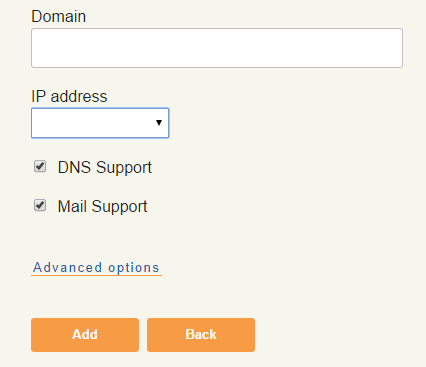Open the Advanced options link
Image resolution: width=426 pixels, height=367 pixels.
(96, 268)
